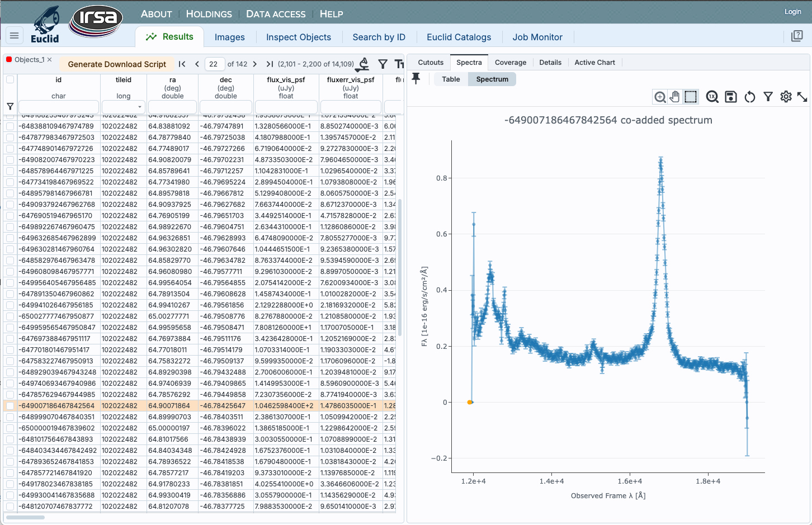
Task: Check the row for -649007186467842564
Action: tap(10, 406)
